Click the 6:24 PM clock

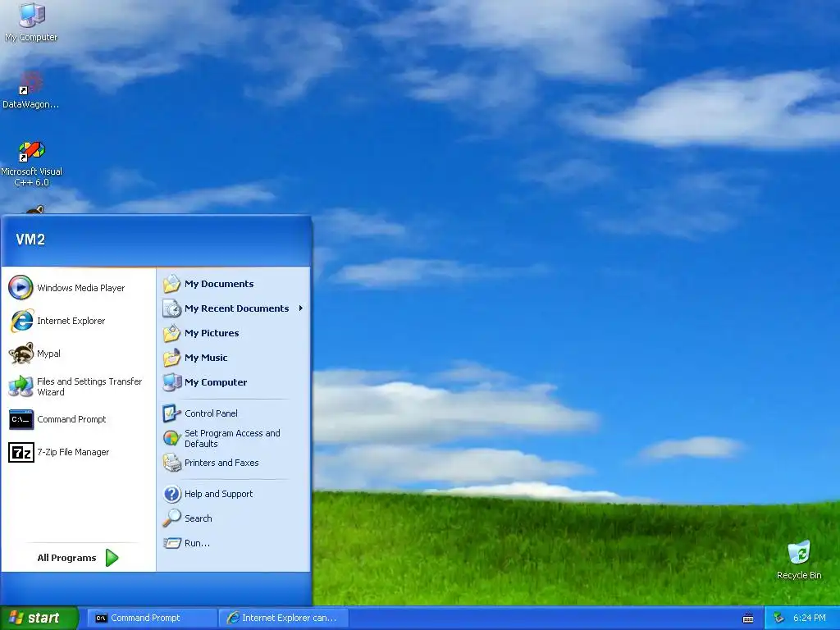(x=810, y=619)
